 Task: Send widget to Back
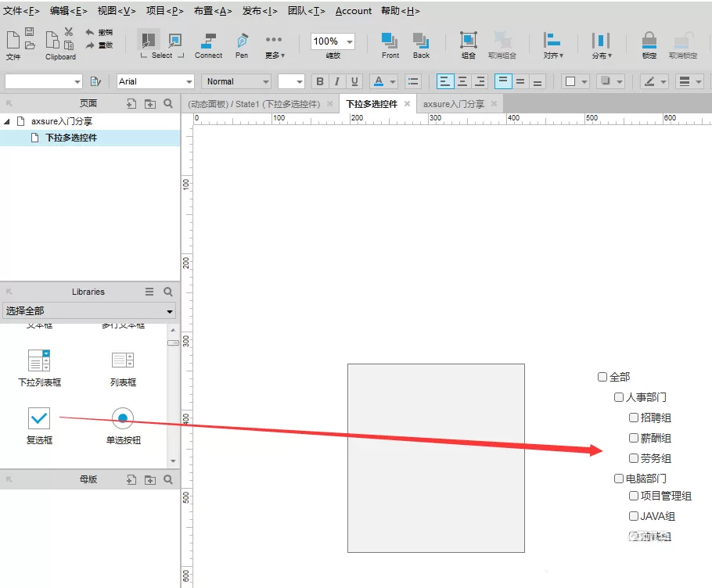click(421, 45)
